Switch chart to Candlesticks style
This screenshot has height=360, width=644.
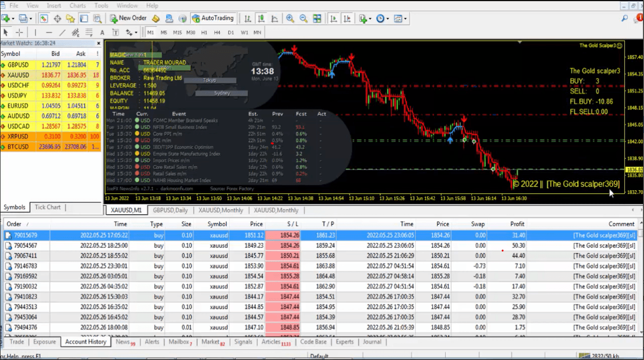click(261, 19)
